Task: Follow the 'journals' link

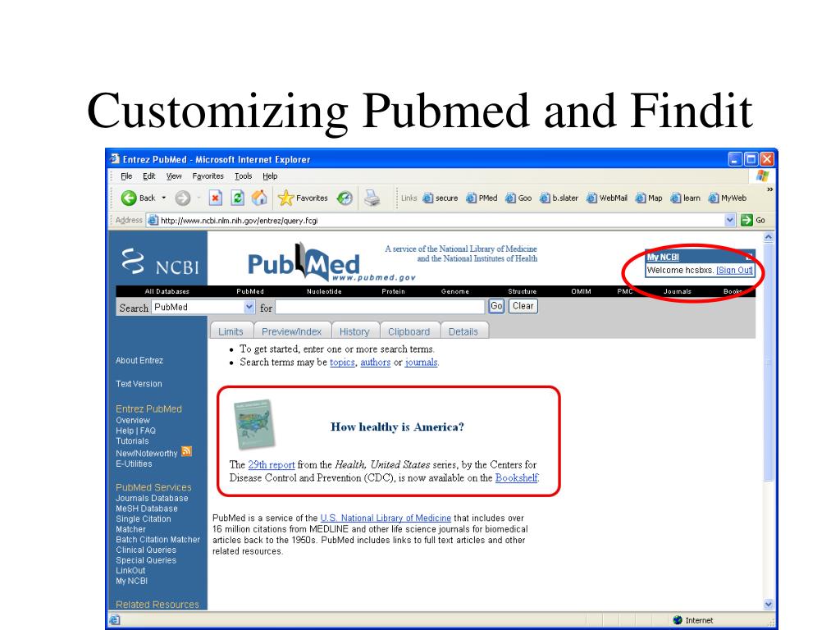Action: [421, 362]
